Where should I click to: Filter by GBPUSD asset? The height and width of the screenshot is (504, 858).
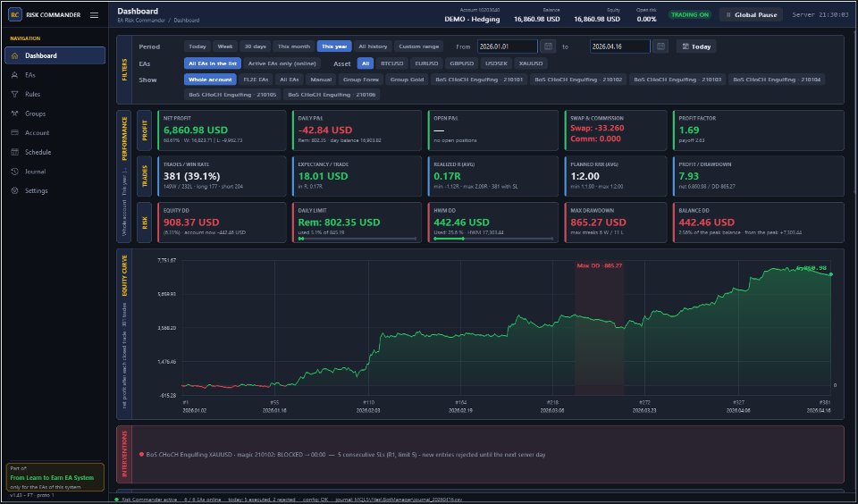click(x=461, y=63)
